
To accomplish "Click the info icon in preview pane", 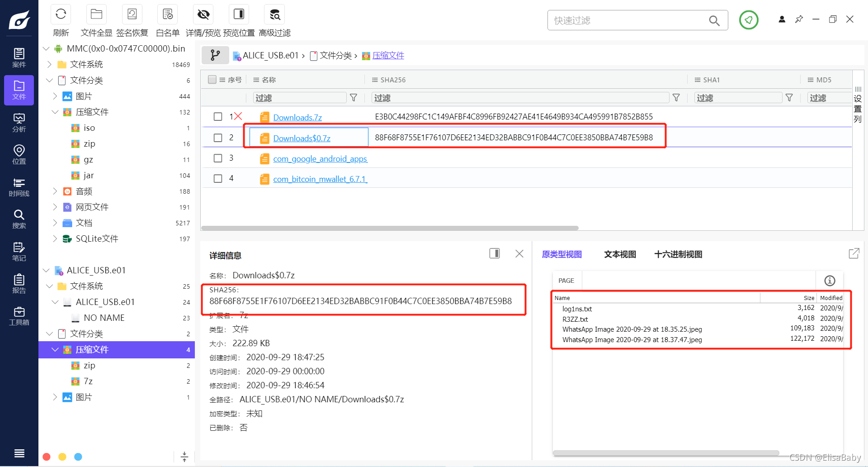I will (830, 281).
